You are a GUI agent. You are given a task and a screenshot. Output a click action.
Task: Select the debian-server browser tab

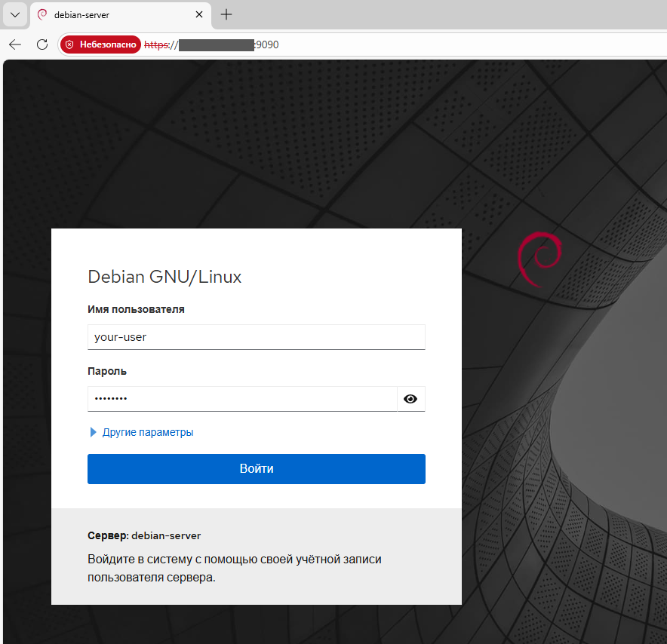(x=113, y=15)
